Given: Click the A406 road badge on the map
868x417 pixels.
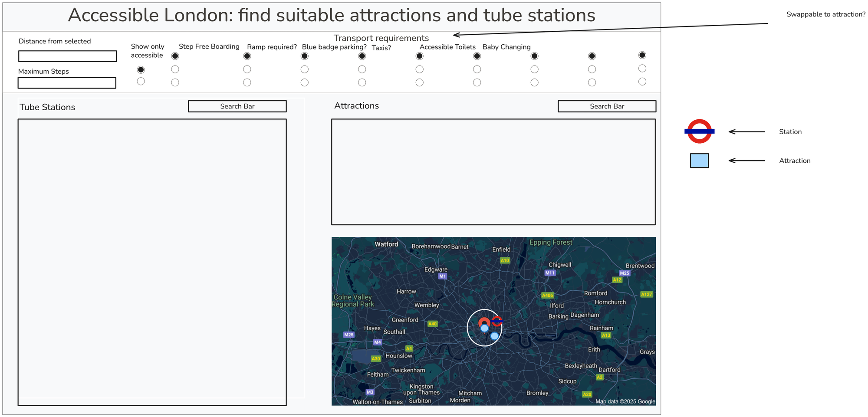Looking at the screenshot, I should [547, 296].
